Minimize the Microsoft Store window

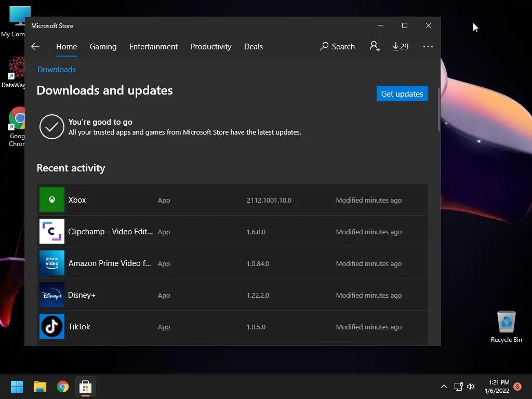click(x=381, y=25)
